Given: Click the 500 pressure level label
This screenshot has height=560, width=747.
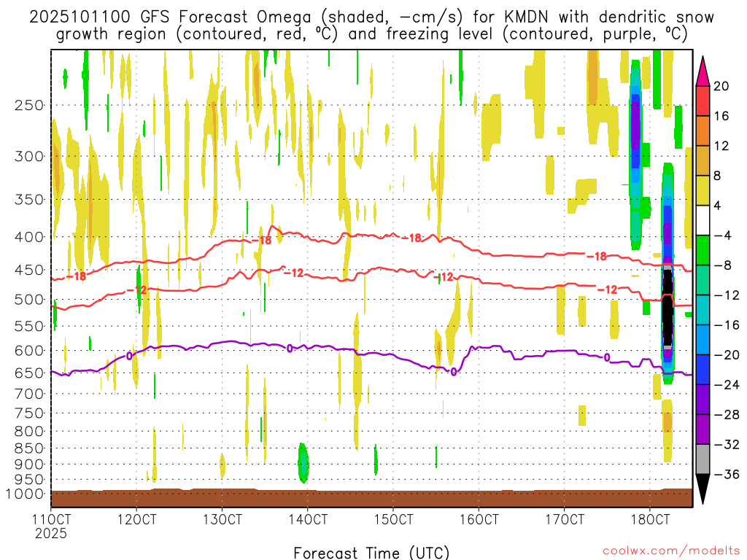Looking at the screenshot, I should (x=29, y=300).
